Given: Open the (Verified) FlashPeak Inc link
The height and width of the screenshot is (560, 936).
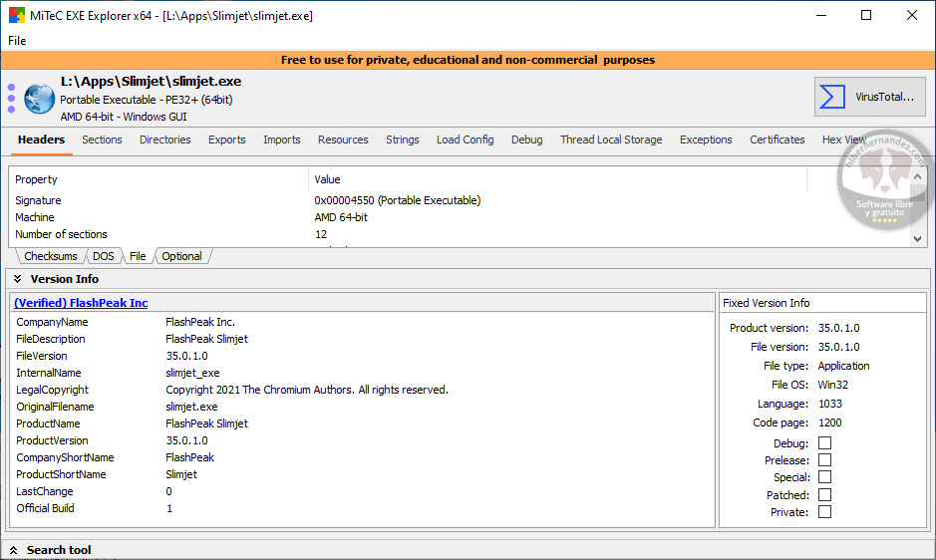Looking at the screenshot, I should pyautogui.click(x=81, y=303).
